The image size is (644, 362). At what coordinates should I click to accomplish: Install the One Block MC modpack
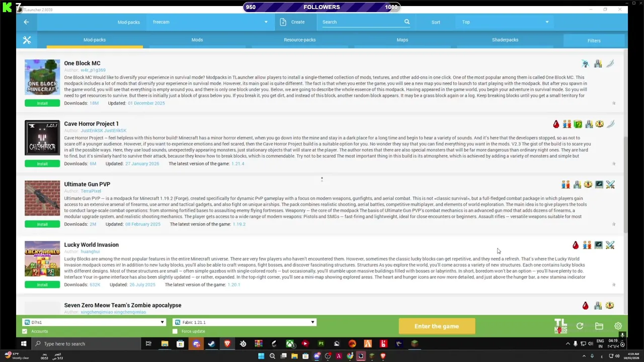[x=42, y=103]
